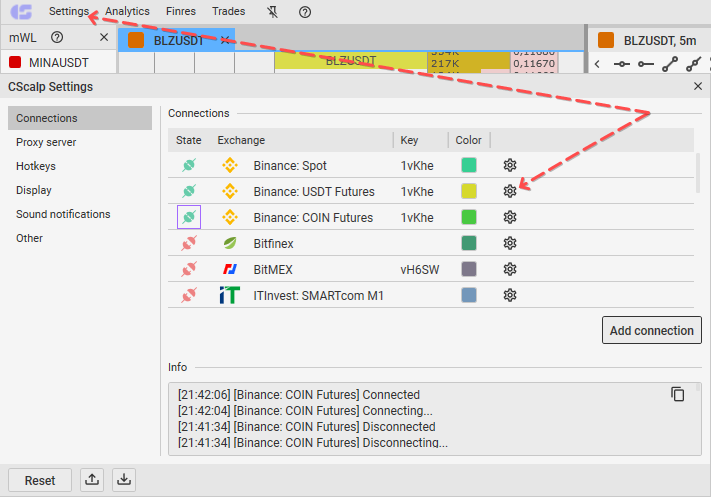
Task: Select the BitMEX key vH6SW
Action: [420, 270]
